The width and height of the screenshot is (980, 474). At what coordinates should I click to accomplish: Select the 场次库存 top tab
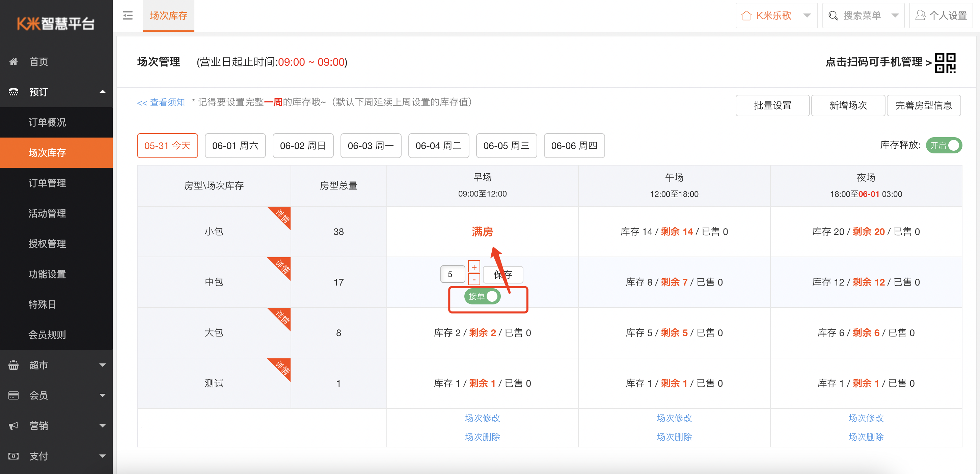pos(168,16)
